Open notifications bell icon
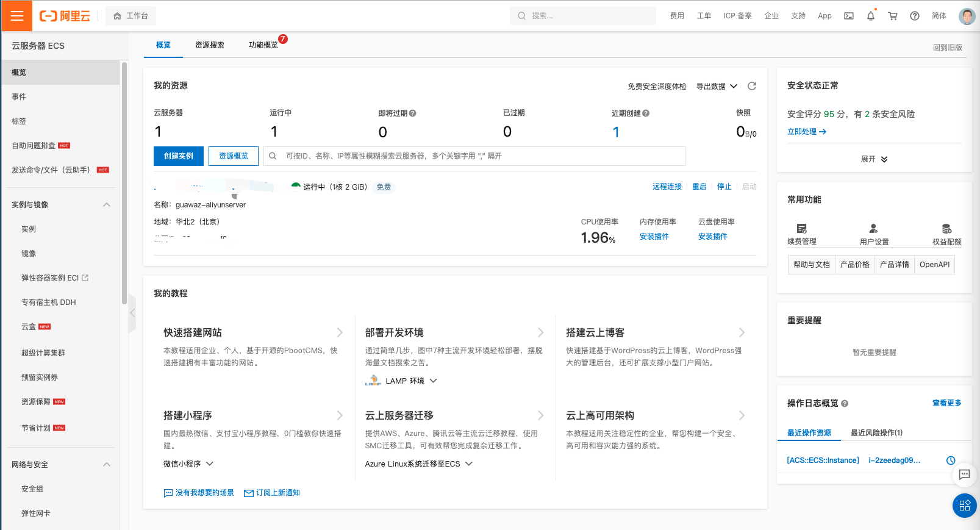980x530 pixels. [x=871, y=16]
